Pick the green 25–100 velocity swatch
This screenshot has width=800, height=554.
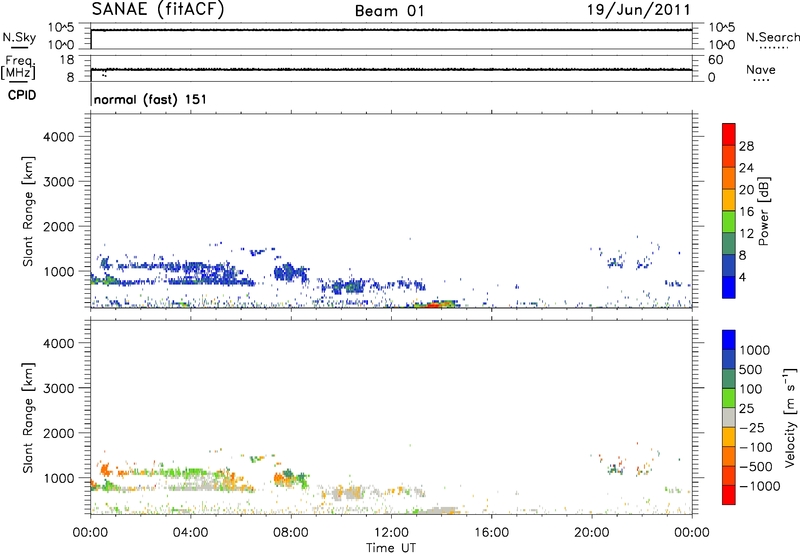point(729,398)
